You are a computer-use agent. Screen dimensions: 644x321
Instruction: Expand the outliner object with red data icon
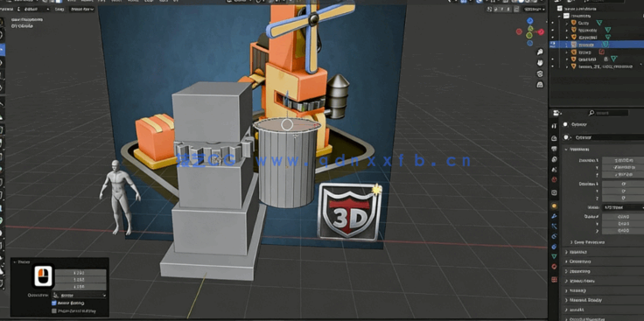(x=567, y=52)
